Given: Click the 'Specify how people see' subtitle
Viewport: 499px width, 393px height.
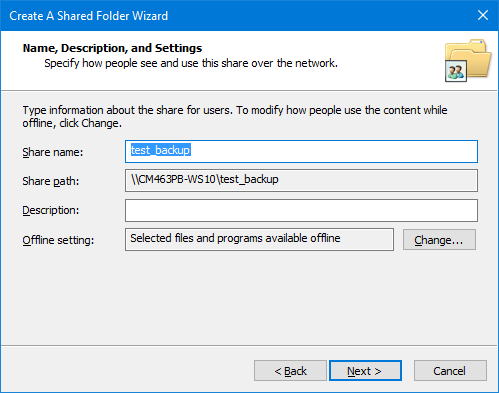Looking at the screenshot, I should pos(191,63).
